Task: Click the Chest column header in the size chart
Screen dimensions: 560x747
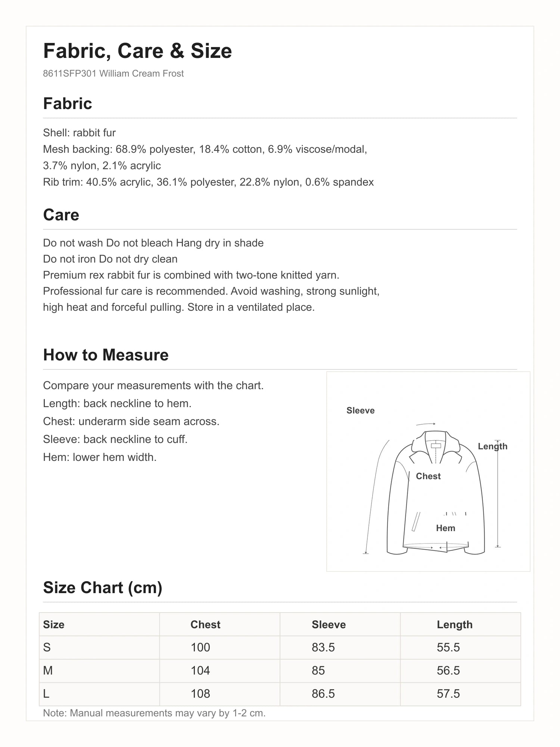Action: (x=220, y=624)
